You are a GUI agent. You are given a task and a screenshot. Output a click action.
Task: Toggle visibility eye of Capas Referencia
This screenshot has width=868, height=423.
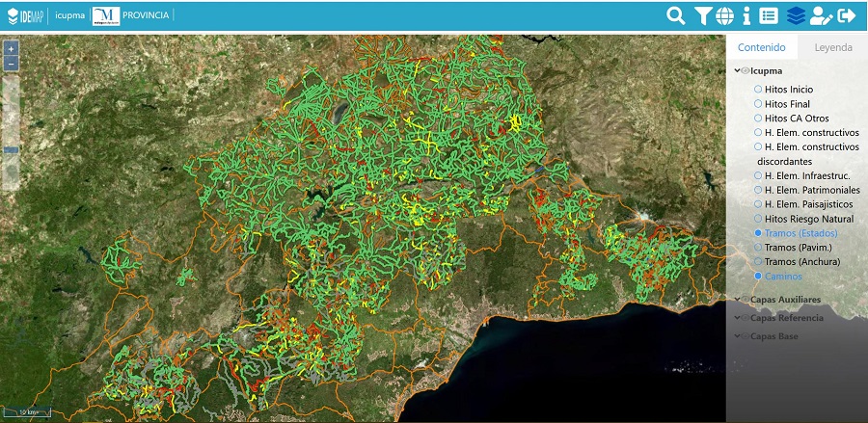[746, 318]
